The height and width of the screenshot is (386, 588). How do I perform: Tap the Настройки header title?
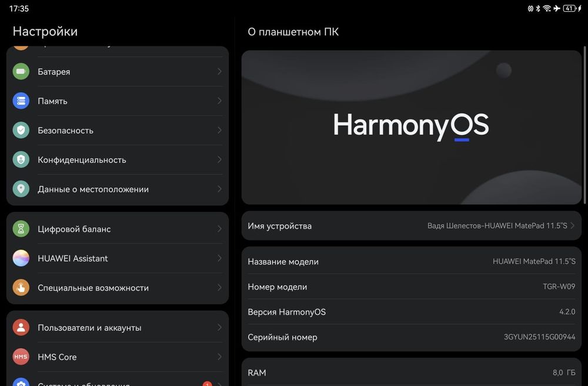pyautogui.click(x=45, y=31)
